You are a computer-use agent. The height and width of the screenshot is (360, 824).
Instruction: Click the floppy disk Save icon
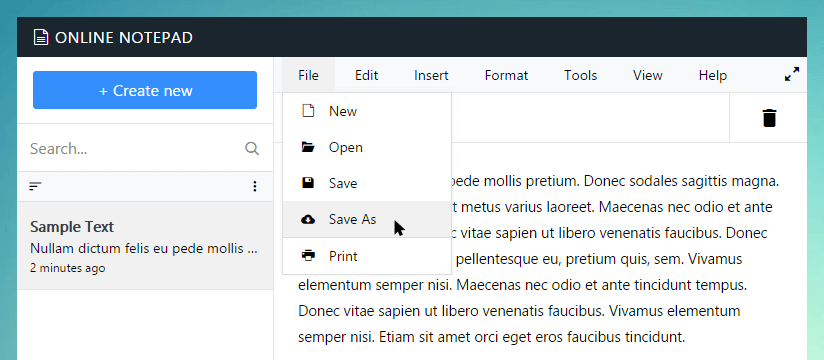click(x=308, y=183)
